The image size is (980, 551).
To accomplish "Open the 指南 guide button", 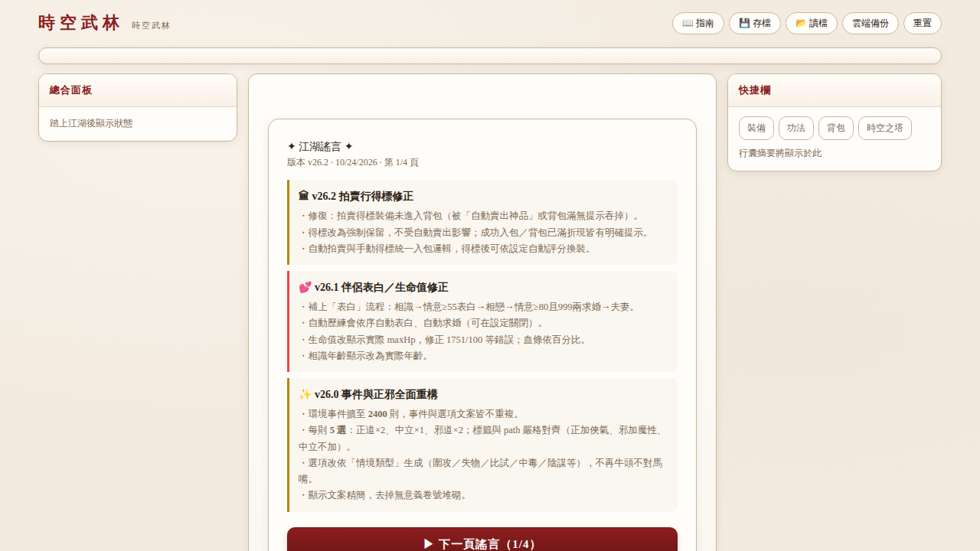I will 697,23.
